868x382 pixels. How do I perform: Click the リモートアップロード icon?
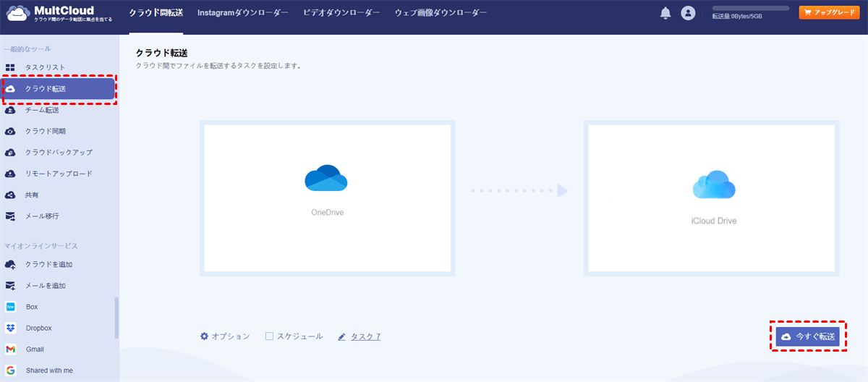click(x=11, y=174)
